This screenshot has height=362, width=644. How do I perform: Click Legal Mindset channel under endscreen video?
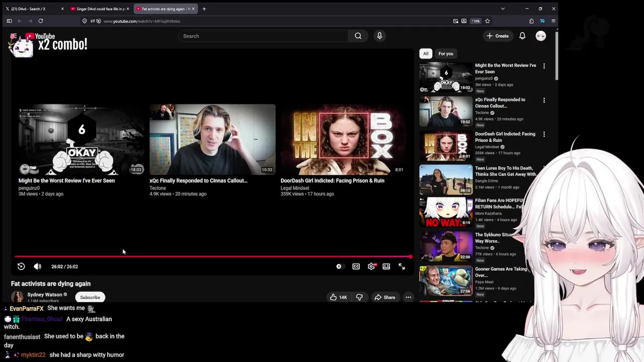click(295, 188)
